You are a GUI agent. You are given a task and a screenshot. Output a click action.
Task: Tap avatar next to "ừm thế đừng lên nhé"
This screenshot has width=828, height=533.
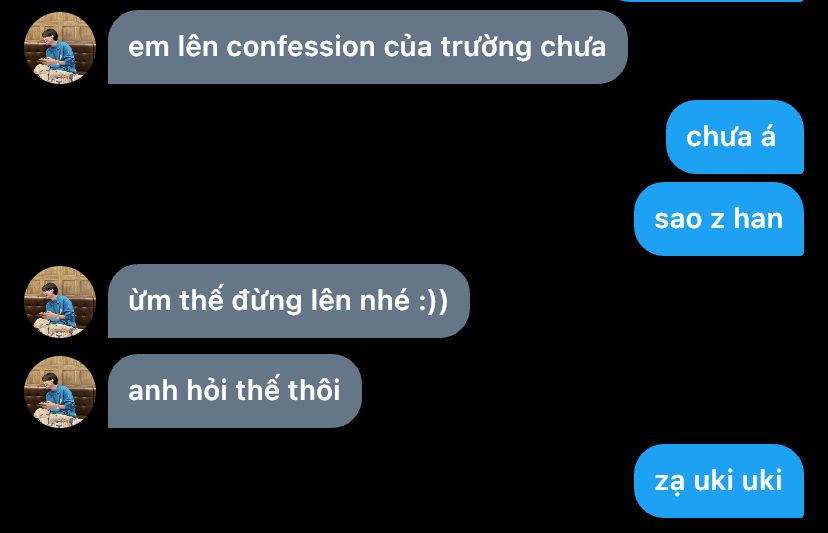[x=60, y=302]
